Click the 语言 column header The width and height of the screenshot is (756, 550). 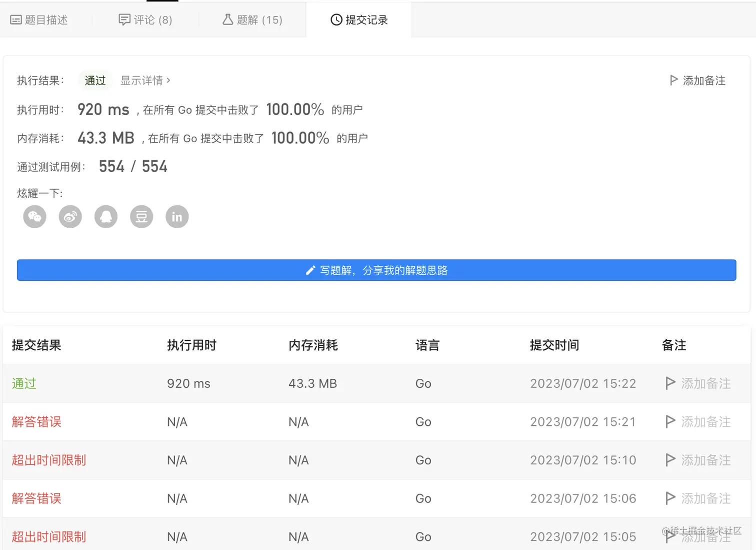pyautogui.click(x=427, y=345)
